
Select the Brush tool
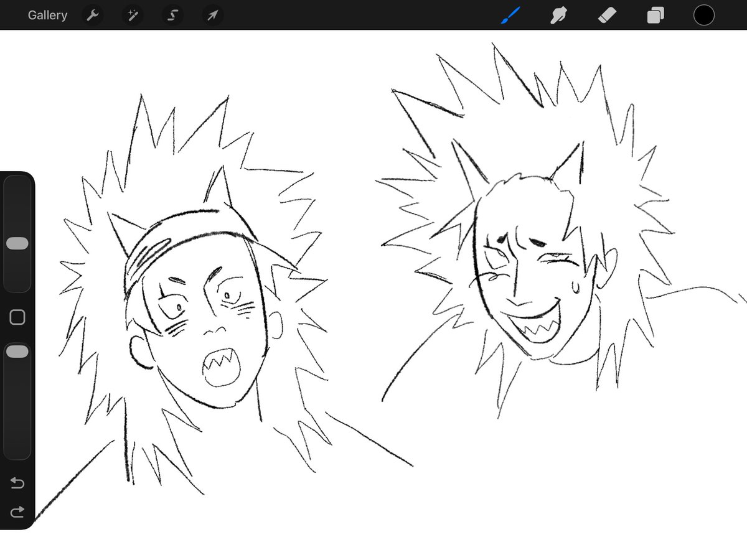(x=510, y=15)
